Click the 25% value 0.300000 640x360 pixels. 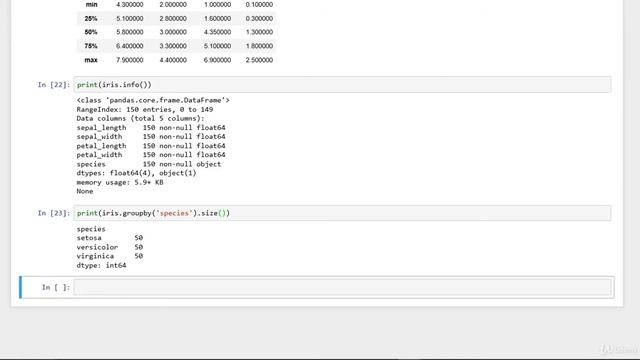pos(259,18)
